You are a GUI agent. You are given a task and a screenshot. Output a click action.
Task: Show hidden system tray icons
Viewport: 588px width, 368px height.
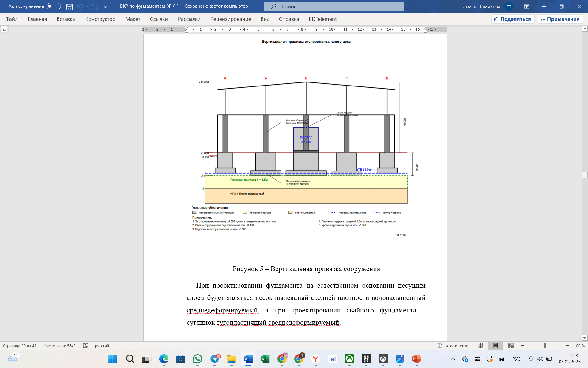[x=453, y=359]
